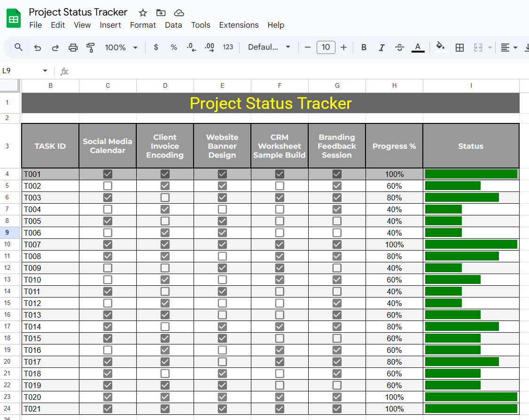Screen dimensions: 529x420
Task: Open more number formats 123
Action: click(x=228, y=47)
